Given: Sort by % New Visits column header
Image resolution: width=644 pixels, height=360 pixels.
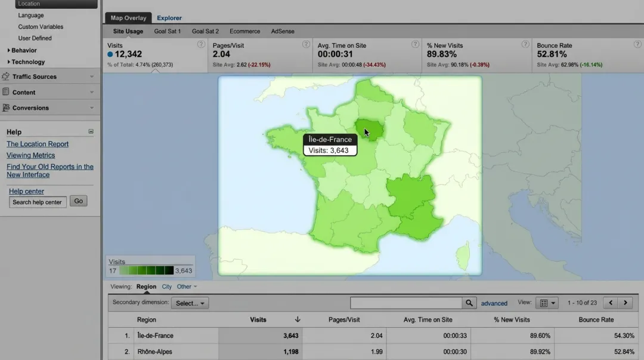Looking at the screenshot, I should pos(512,319).
